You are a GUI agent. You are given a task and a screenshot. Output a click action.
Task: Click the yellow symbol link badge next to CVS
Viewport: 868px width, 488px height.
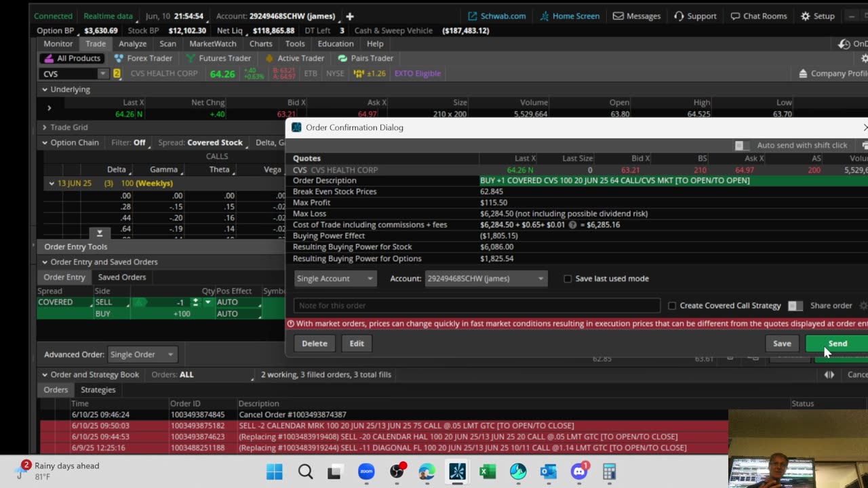[x=117, y=74]
